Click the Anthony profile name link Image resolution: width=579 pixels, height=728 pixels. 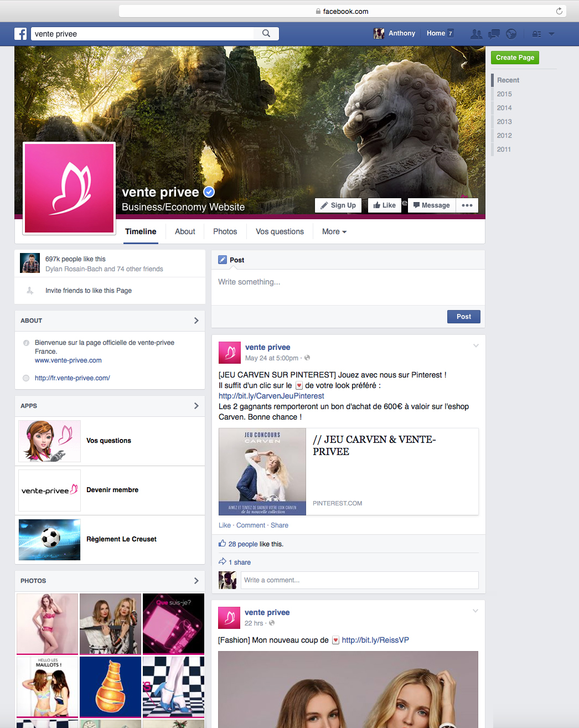point(402,34)
